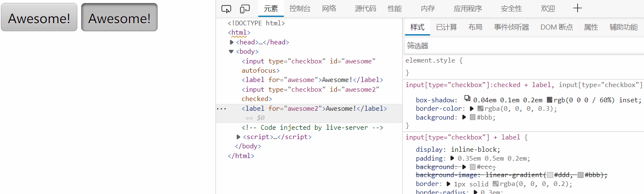Select input with id awesome node
This screenshot has width=644, height=194.
coord(308,66)
